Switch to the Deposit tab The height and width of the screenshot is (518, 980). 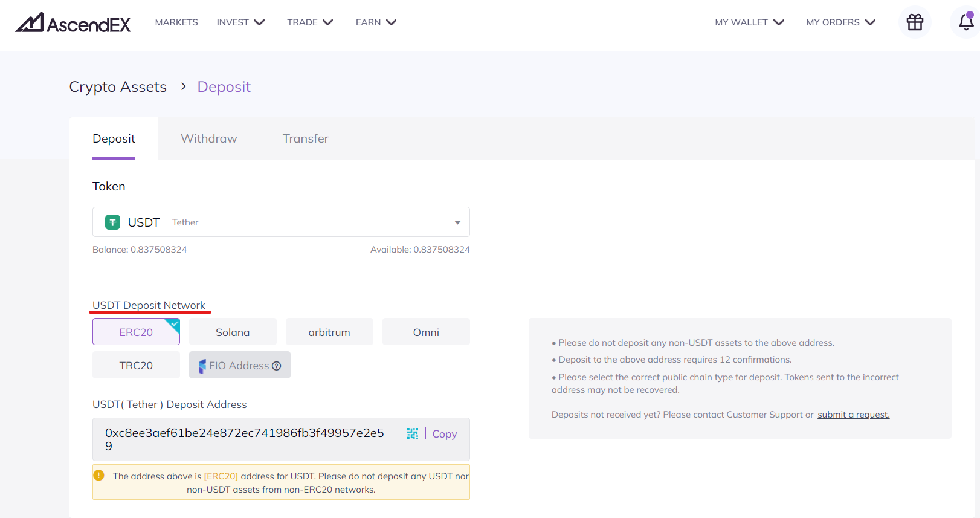(x=114, y=138)
